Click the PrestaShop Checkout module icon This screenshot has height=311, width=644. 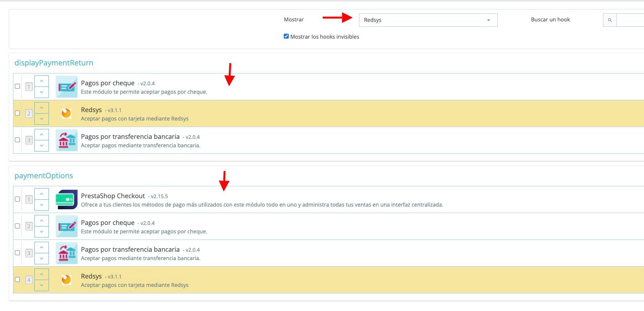[66, 199]
